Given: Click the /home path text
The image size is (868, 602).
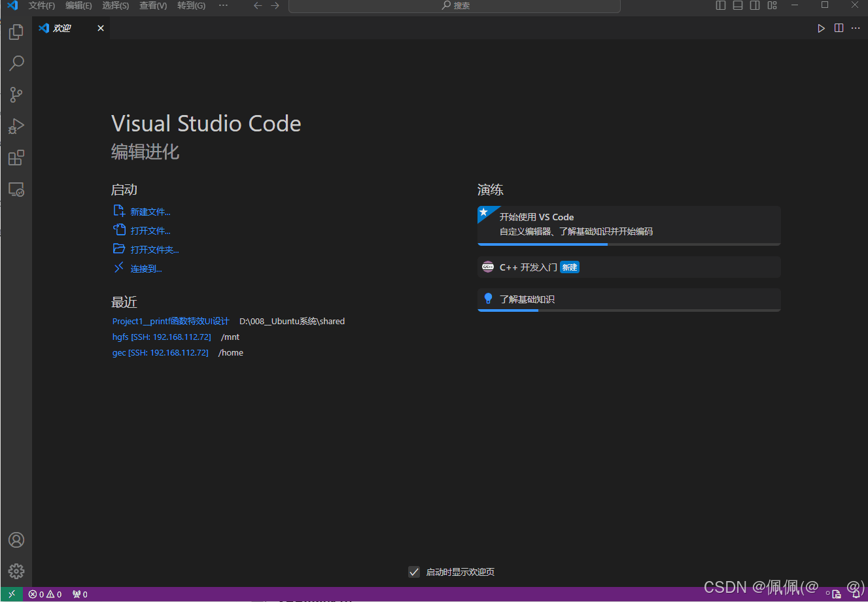Looking at the screenshot, I should tap(230, 352).
